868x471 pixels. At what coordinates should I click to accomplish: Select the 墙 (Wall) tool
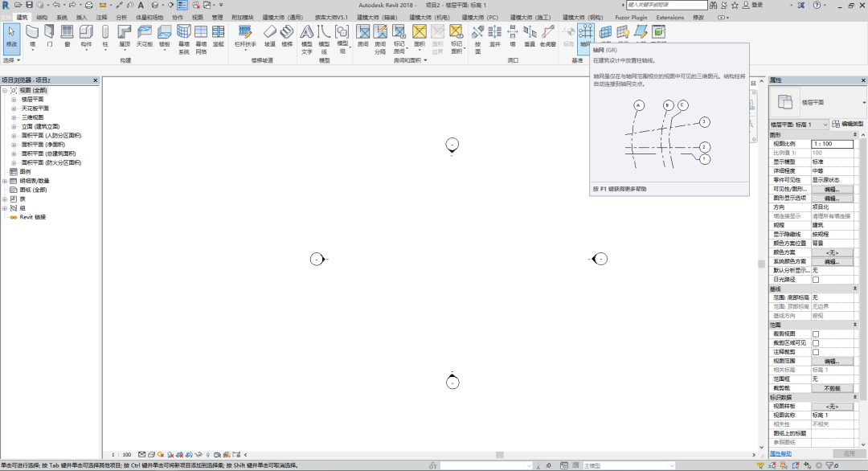click(32, 36)
